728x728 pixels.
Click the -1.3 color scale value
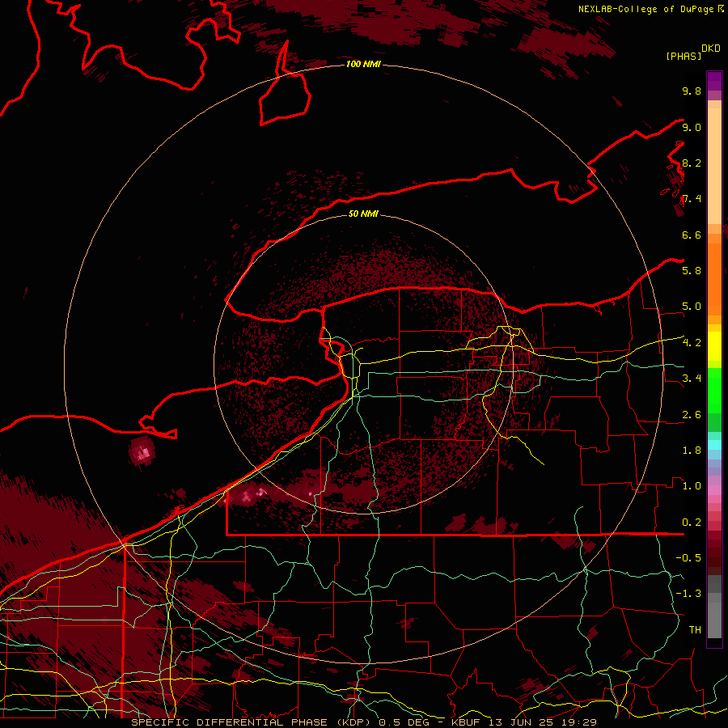tap(688, 594)
